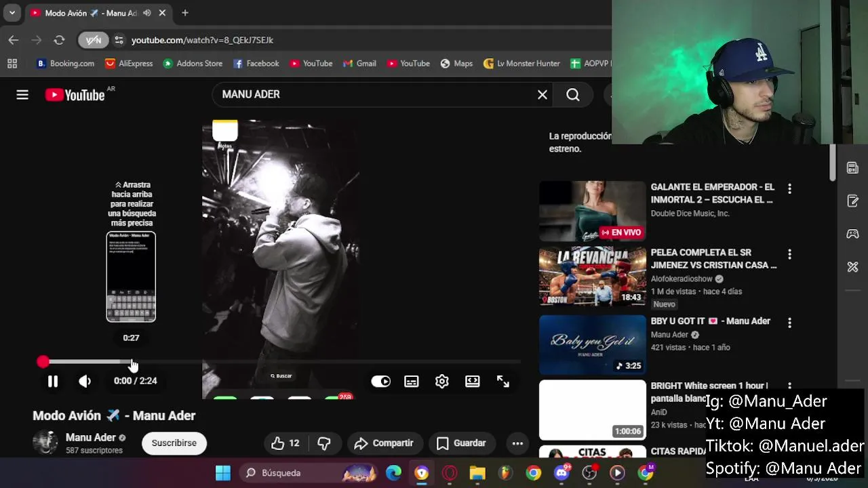868x488 pixels.
Task: Open the Maps bookmark
Action: click(x=456, y=64)
